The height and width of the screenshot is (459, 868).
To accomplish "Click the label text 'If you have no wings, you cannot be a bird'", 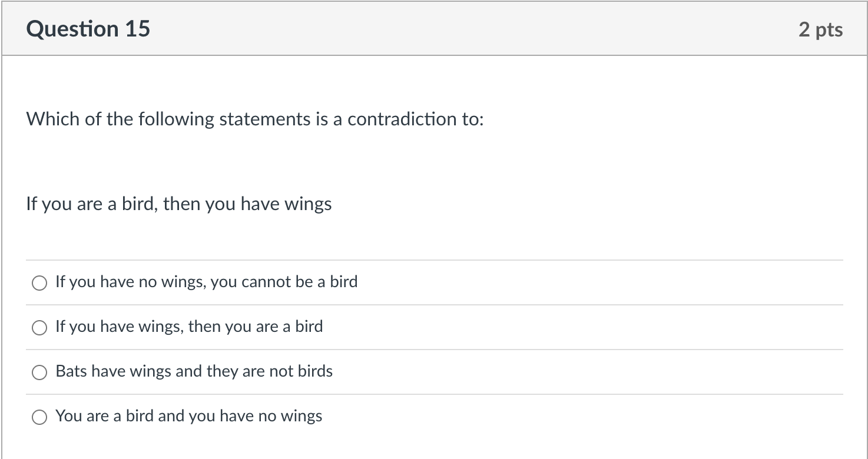I will pyautogui.click(x=206, y=282).
